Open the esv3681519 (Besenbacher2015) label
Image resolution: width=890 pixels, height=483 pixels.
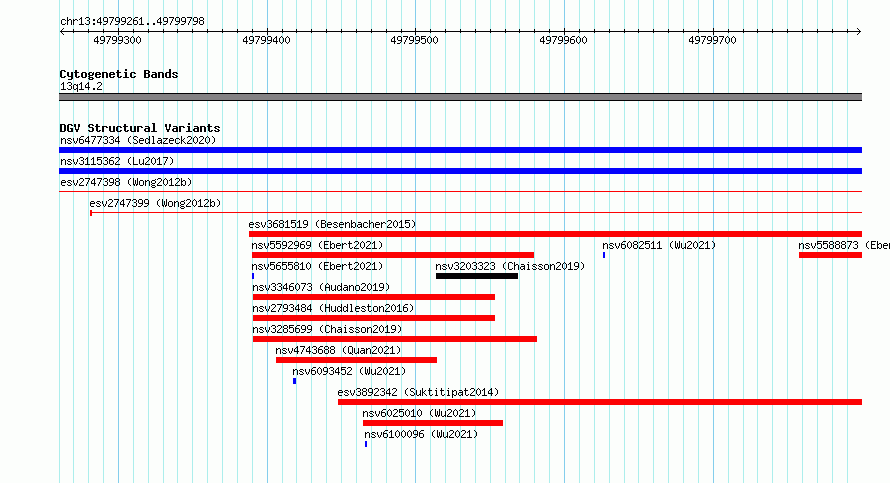pos(332,224)
